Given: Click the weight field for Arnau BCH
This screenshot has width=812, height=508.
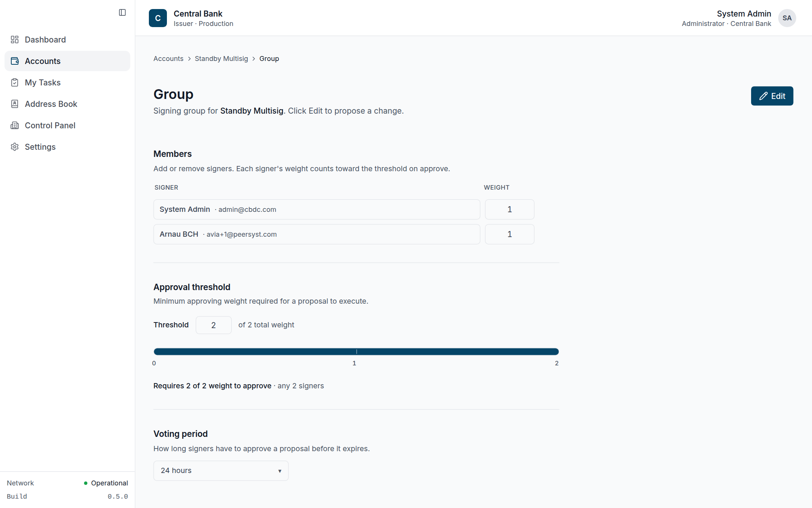Looking at the screenshot, I should pyautogui.click(x=510, y=234).
